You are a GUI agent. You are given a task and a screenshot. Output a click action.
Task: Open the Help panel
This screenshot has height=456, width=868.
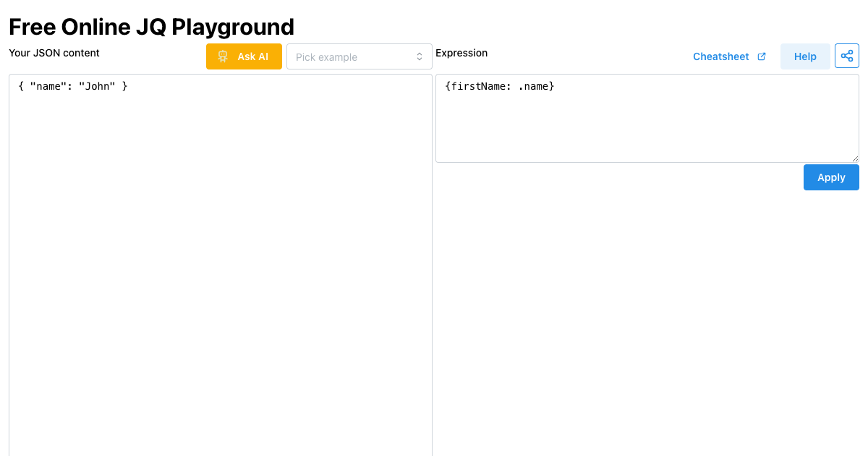tap(805, 56)
